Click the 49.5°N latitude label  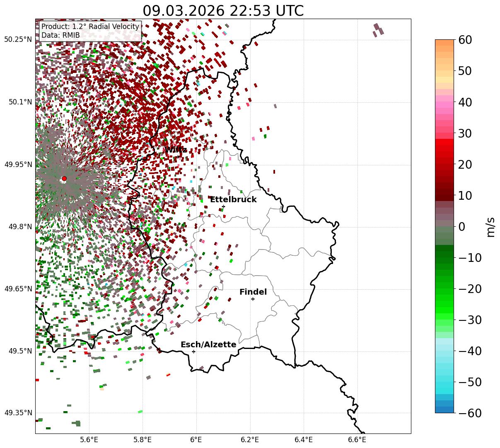[x=20, y=351]
